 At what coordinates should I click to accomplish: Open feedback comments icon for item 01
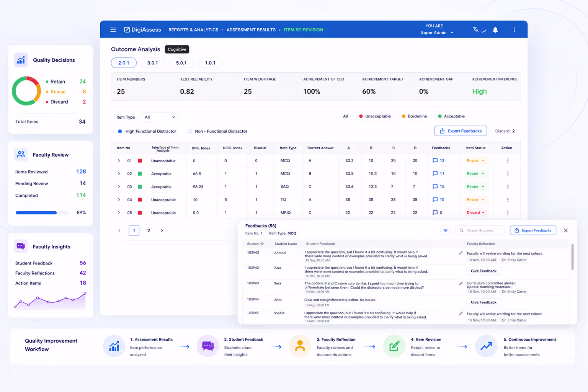click(x=435, y=161)
